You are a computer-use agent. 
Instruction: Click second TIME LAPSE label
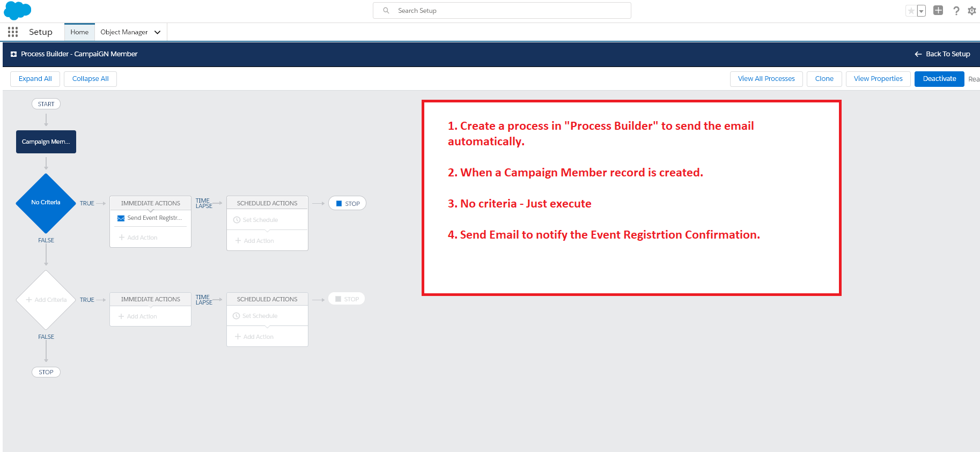click(x=204, y=300)
